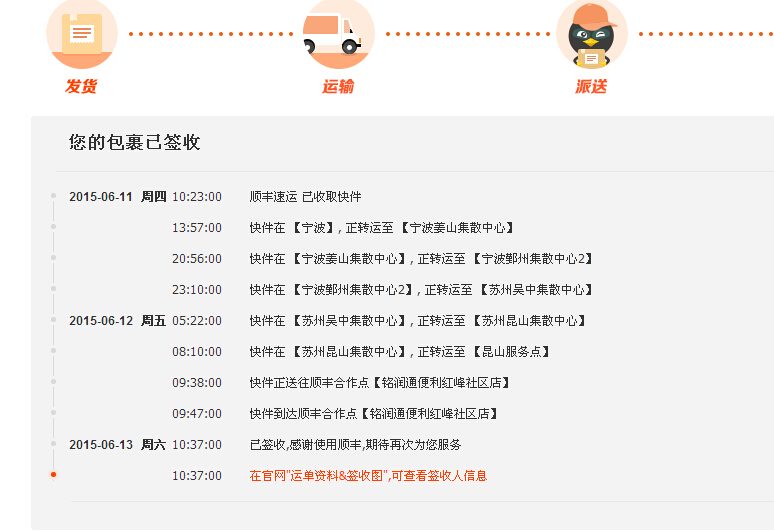
Task: Click the 10:23:00 timestamp
Action: pos(197,197)
